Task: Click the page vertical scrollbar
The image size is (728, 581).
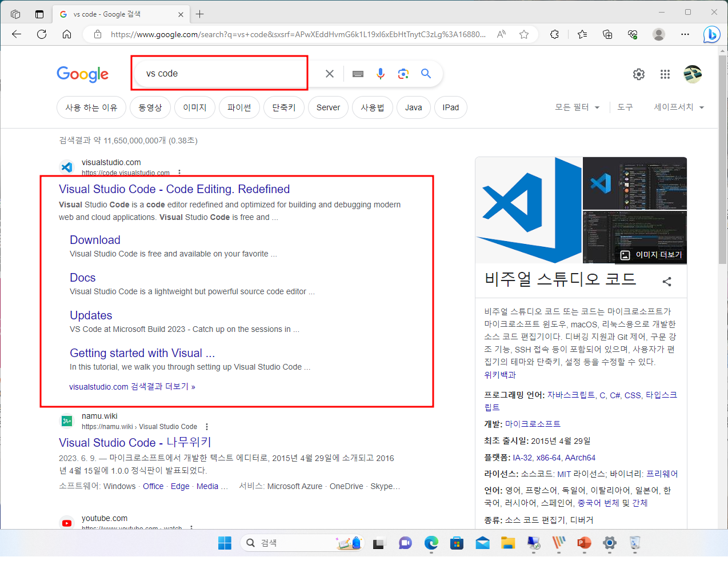Action: 722,160
